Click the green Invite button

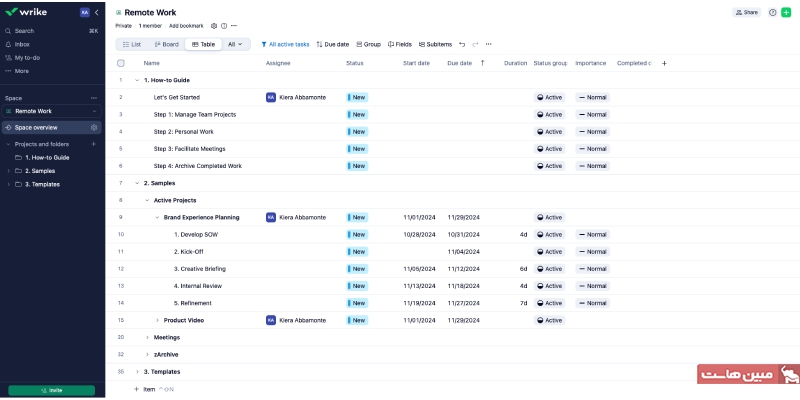point(51,390)
